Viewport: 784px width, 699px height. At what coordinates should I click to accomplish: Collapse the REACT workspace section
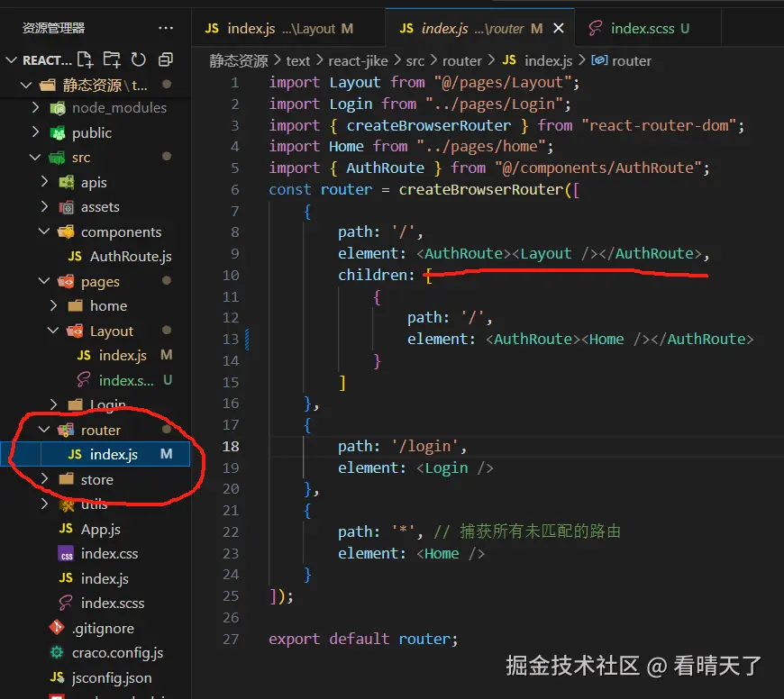11,60
